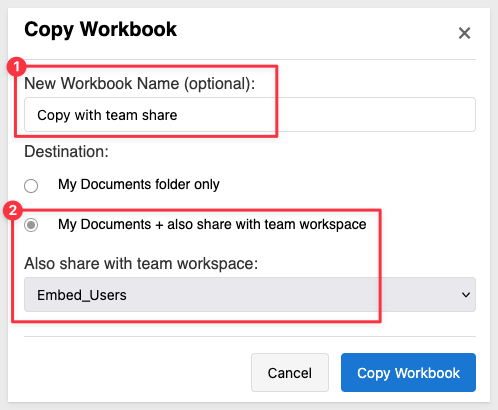Open the Embed_Users team workspace dropdown
Screen dimensions: 498x410
250,295
